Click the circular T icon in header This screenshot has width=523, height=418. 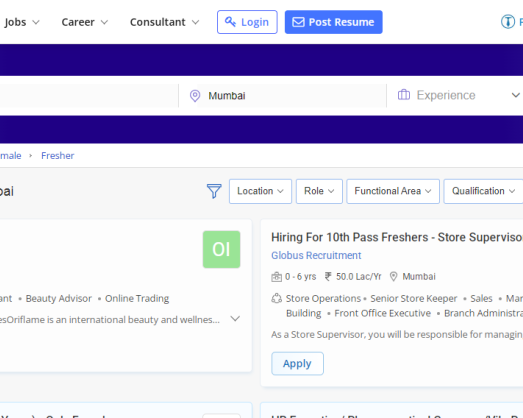coord(508,22)
